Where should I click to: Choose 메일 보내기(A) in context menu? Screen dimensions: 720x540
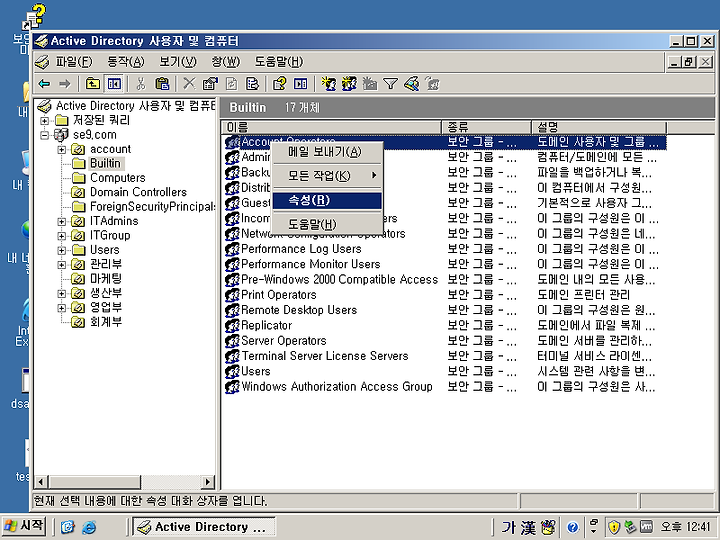pyautogui.click(x=327, y=152)
